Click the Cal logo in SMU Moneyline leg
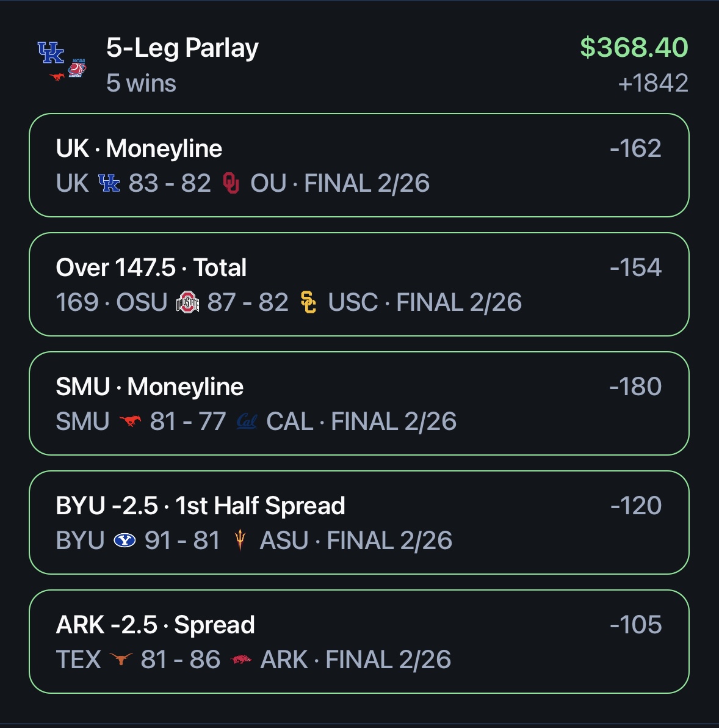 [247, 421]
